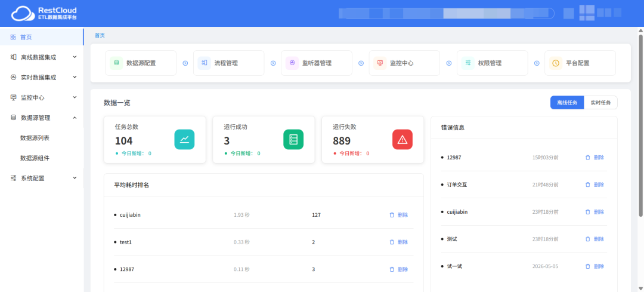Open 平台配置 clock icon

(556, 63)
